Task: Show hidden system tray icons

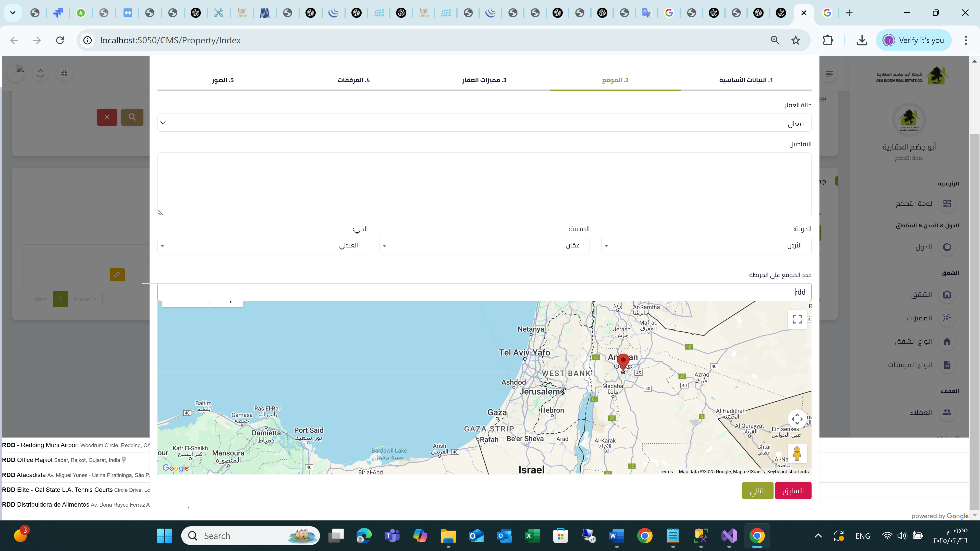Action: (x=818, y=536)
